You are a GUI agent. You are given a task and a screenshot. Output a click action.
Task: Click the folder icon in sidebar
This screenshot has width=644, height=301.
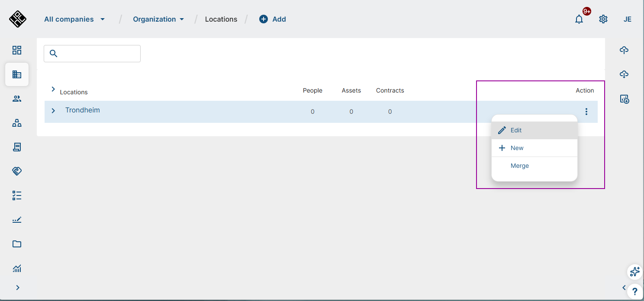[x=17, y=244]
